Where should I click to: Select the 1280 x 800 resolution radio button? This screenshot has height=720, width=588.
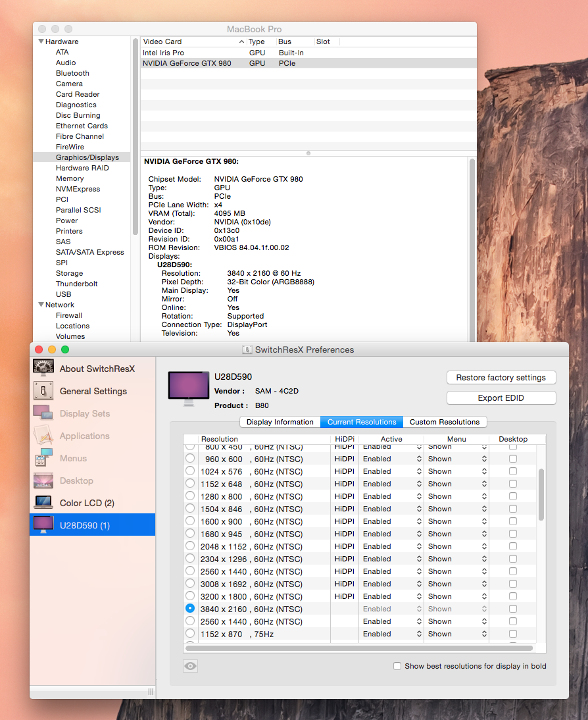[190, 496]
